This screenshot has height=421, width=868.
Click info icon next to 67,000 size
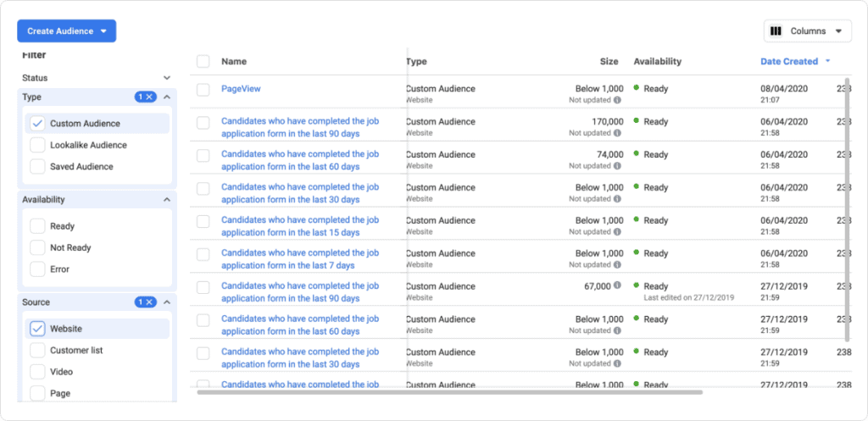(x=617, y=286)
